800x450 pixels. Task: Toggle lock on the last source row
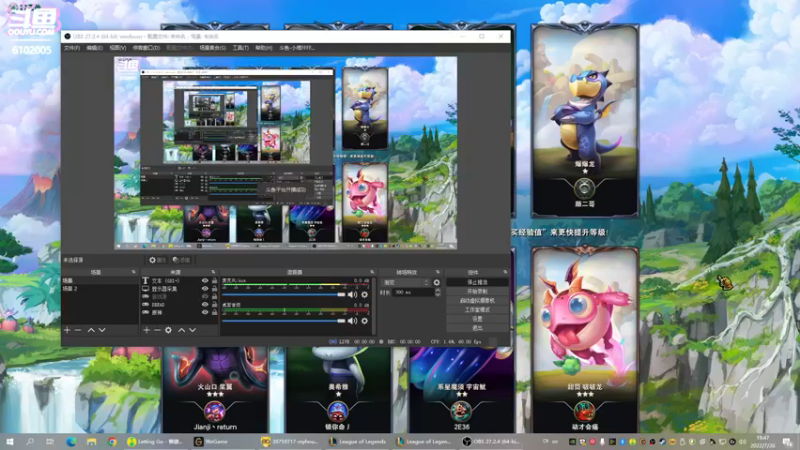tap(214, 312)
